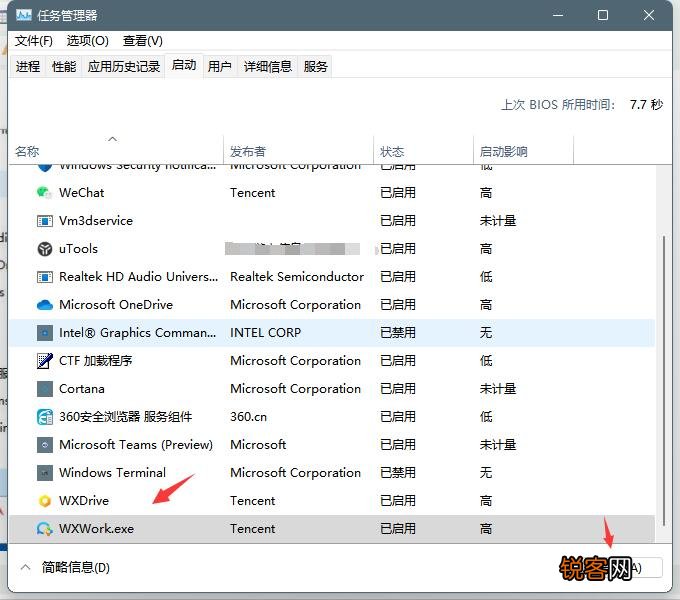
Task: Switch to the 性能 tab
Action: pos(64,66)
